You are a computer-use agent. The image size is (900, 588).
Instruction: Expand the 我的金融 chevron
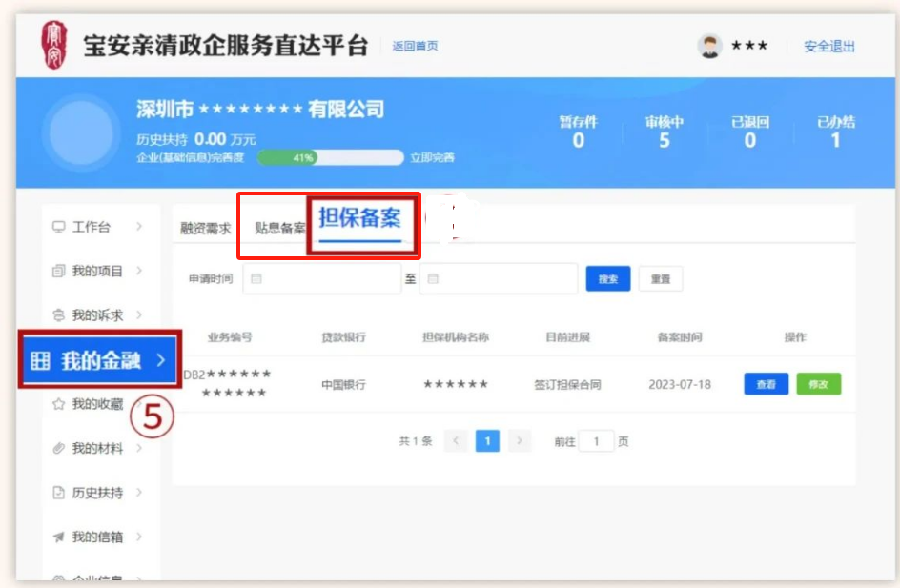[161, 360]
